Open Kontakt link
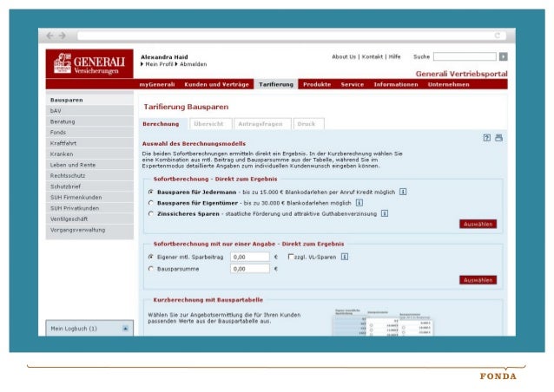The width and height of the screenshot is (554, 392). tap(372, 56)
